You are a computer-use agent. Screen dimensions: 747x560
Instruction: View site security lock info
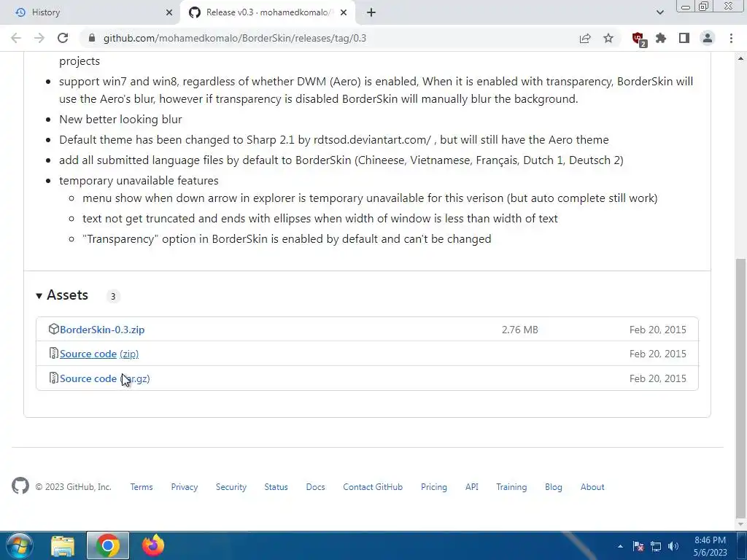[x=92, y=38]
